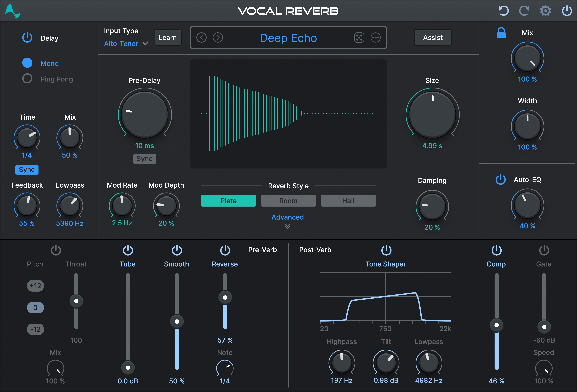Click the Learn button for input type
577x392 pixels.
(168, 37)
